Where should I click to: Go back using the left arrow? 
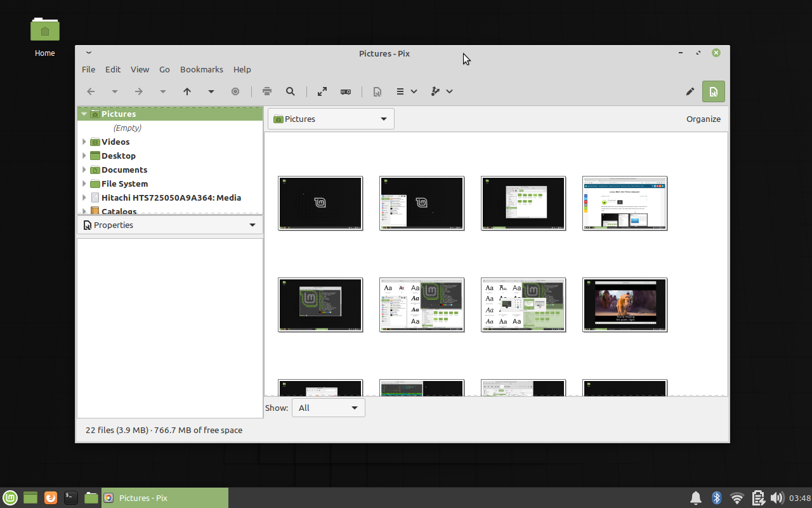point(91,91)
